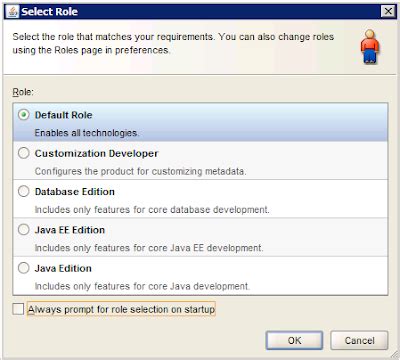
Task: Click the 'Default Role' title text
Action: (x=64, y=115)
